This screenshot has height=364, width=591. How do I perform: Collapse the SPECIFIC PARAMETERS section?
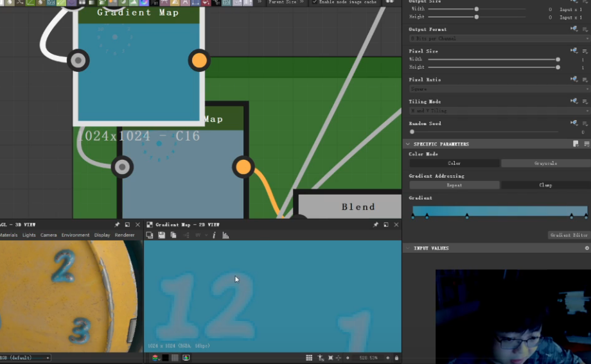click(x=408, y=144)
